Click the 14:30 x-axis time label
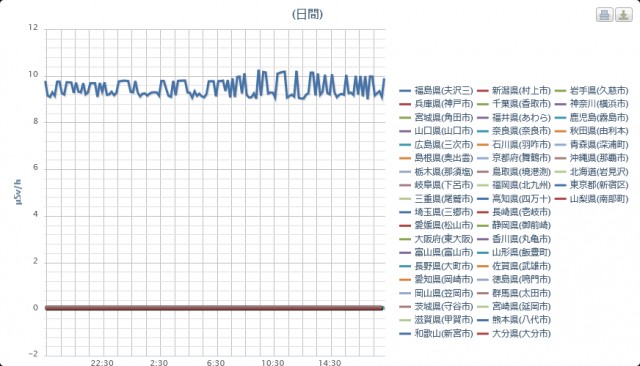 330,362
